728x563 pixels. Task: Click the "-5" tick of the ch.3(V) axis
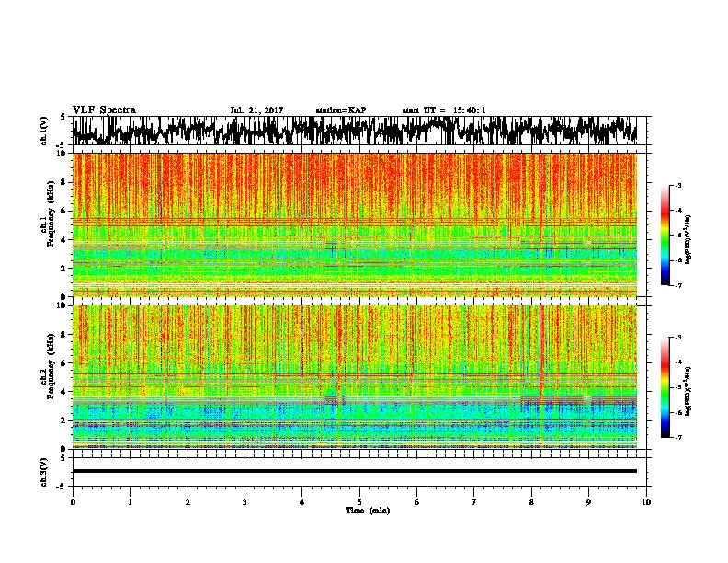(x=63, y=487)
